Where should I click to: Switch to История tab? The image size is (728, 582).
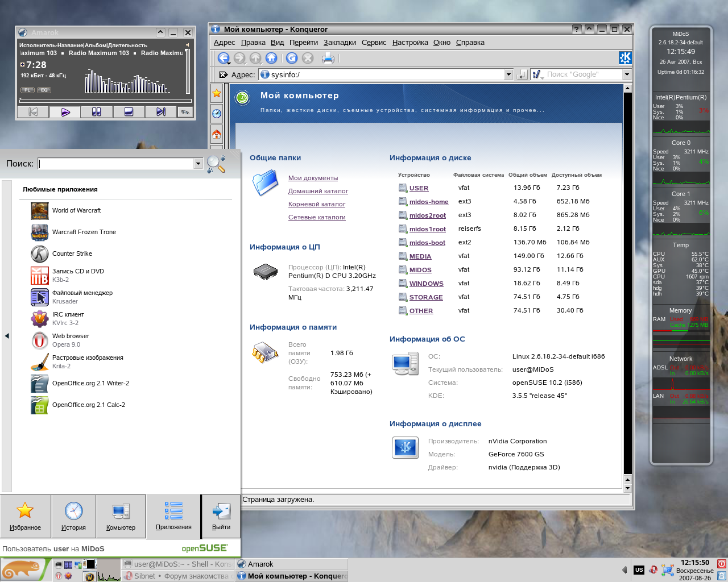73,516
